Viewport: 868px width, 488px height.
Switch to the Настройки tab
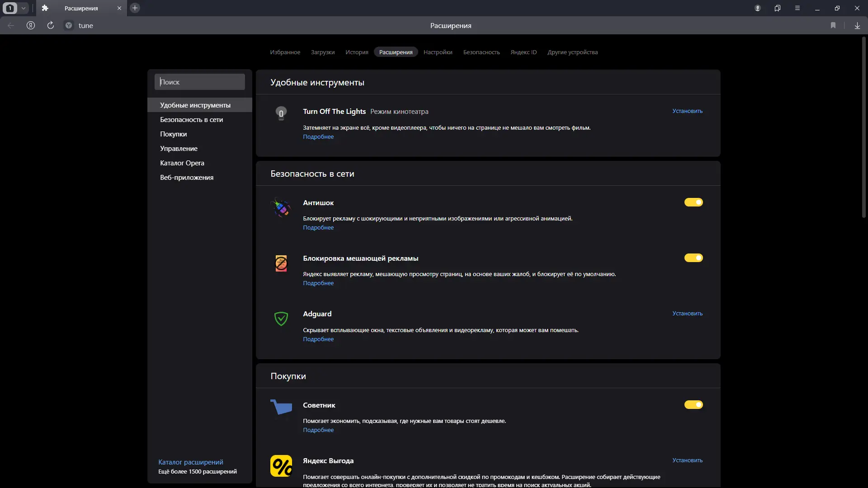click(438, 52)
